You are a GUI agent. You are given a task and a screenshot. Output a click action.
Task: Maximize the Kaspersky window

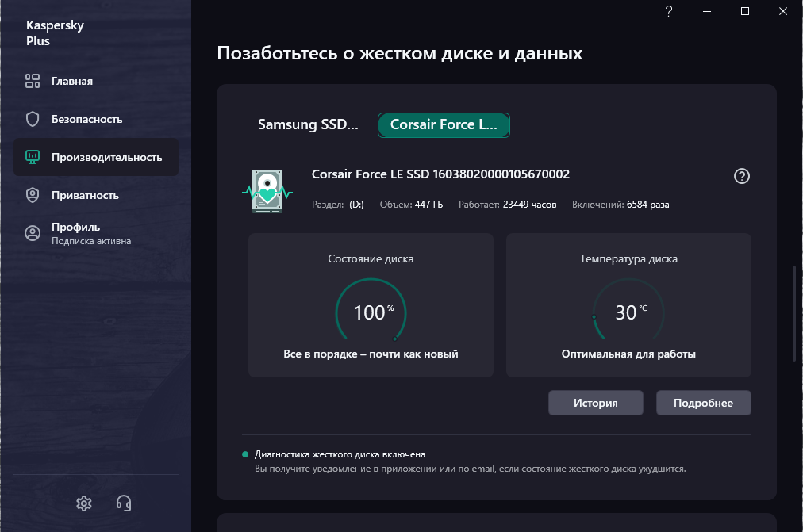tap(744, 11)
